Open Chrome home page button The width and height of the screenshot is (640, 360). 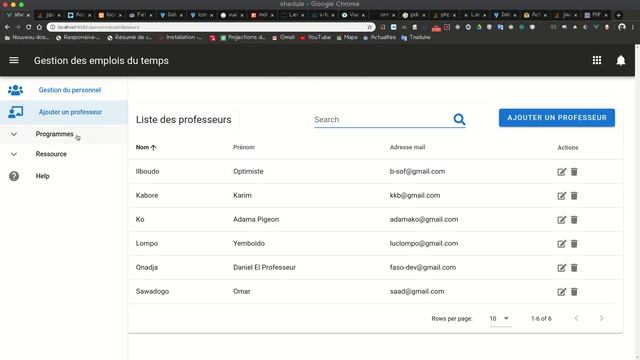(x=39, y=27)
